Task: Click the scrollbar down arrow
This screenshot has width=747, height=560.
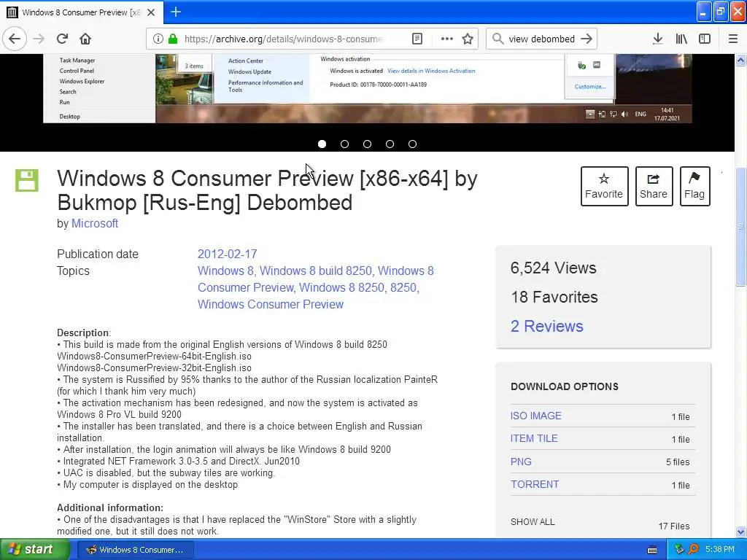Action: click(741, 532)
